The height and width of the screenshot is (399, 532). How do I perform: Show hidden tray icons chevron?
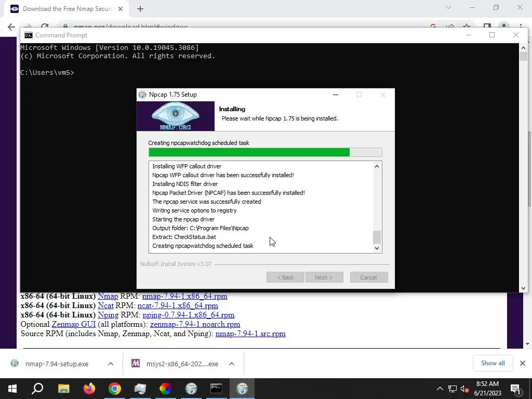(440, 389)
